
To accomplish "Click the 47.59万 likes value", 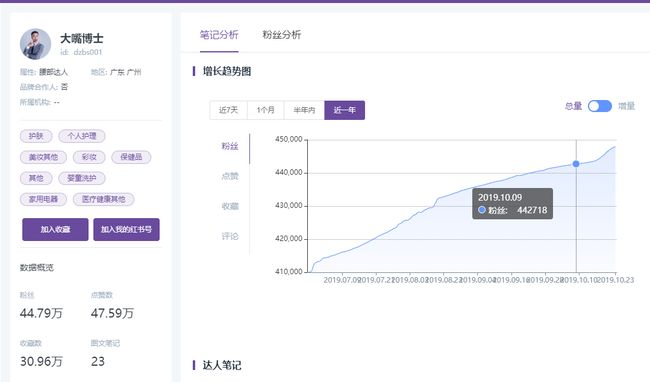I will 112,313.
